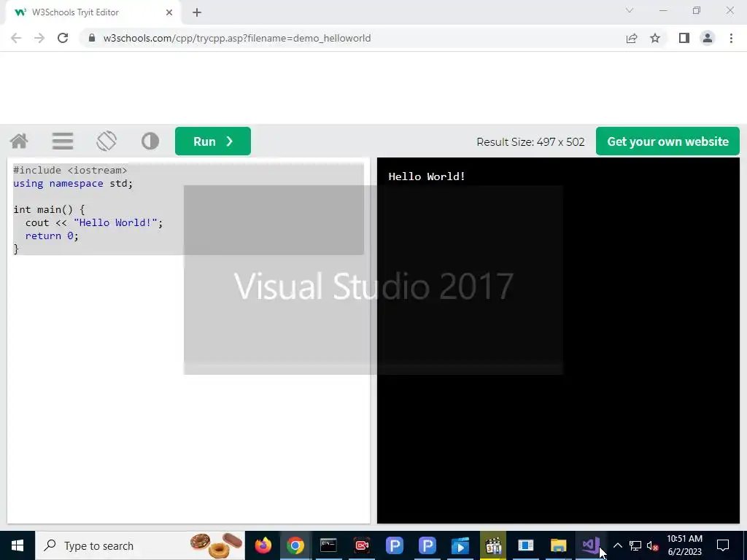
Task: Click the donut search highlight image
Action: (216, 545)
